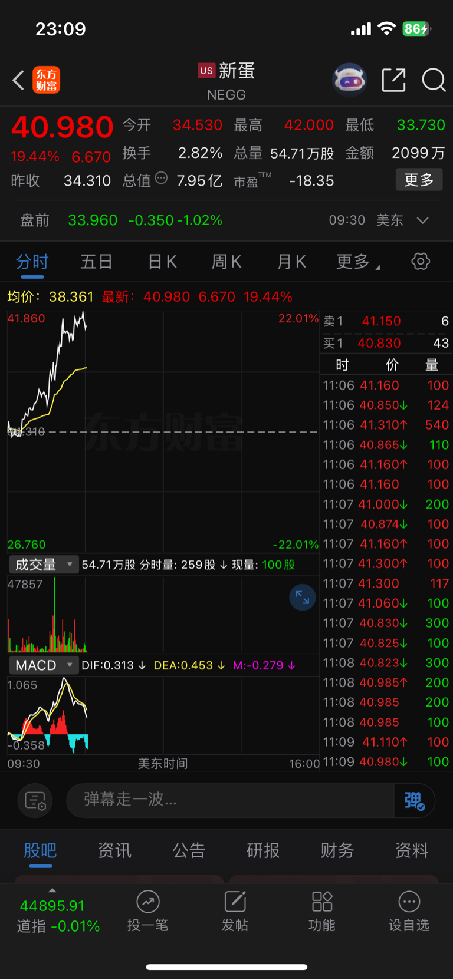The image size is (453, 980).
Task: Open the 财务 tab
Action: (337, 850)
